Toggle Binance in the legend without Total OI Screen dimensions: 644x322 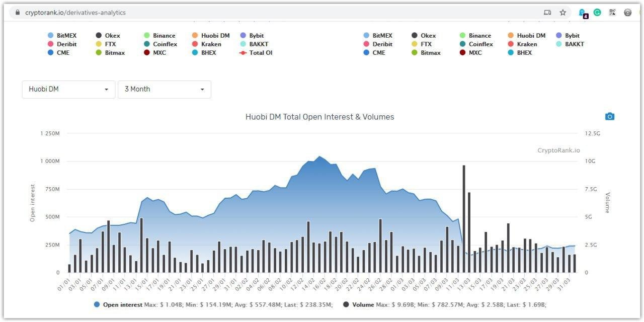pyautogui.click(x=475, y=36)
